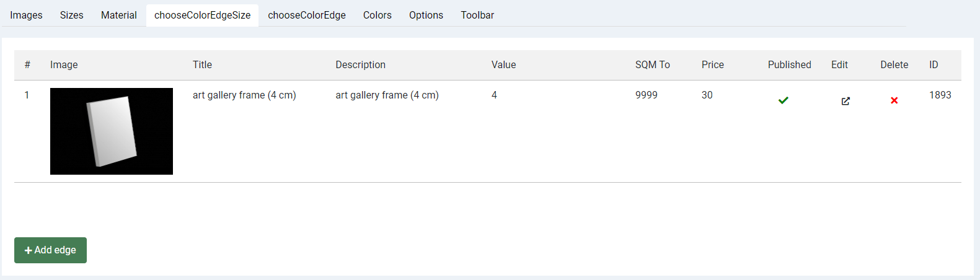The height and width of the screenshot is (280, 980).
Task: Click the SQM To column header
Action: click(x=653, y=64)
